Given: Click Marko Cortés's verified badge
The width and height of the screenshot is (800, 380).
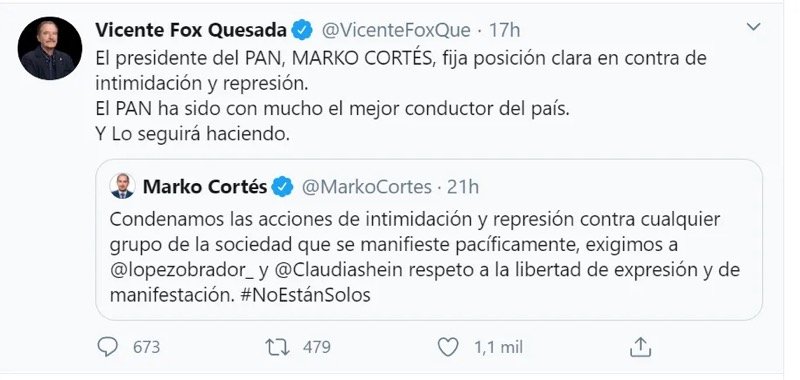Looking at the screenshot, I should (x=283, y=187).
